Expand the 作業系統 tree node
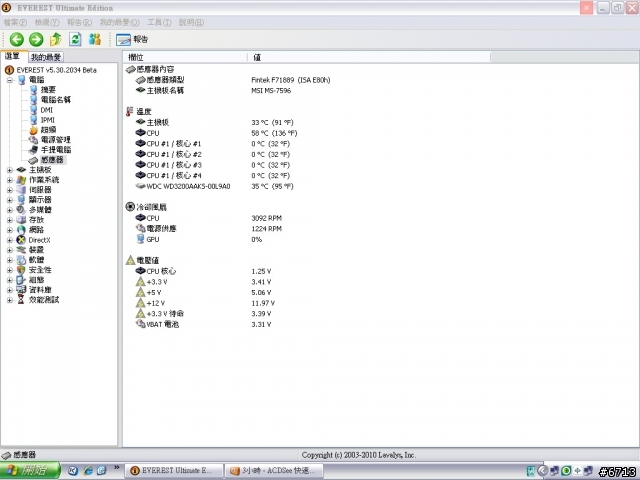 10,180
